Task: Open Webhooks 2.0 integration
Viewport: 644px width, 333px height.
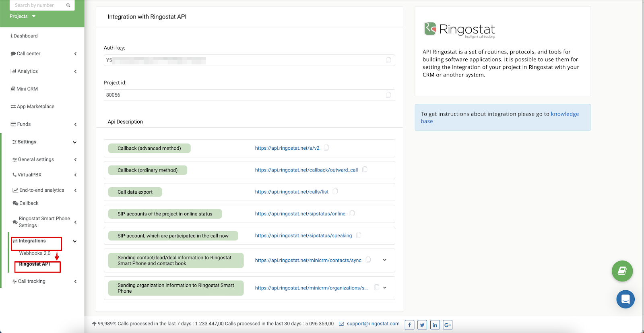Action: tap(35, 253)
